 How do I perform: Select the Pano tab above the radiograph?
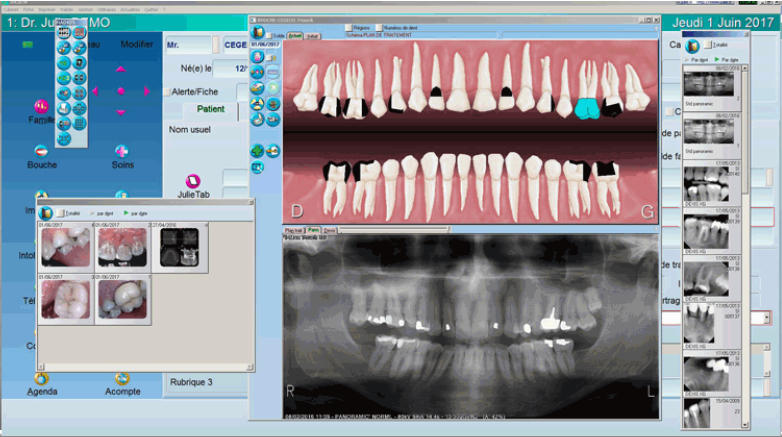[313, 230]
